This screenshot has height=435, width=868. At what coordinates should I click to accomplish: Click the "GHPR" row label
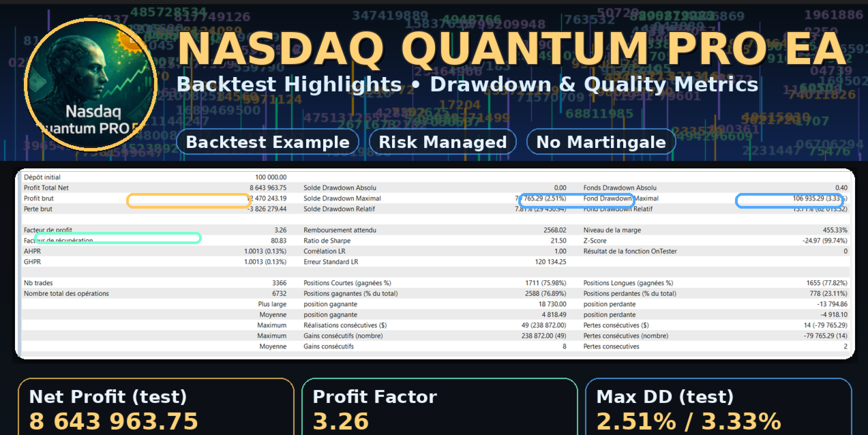click(32, 261)
